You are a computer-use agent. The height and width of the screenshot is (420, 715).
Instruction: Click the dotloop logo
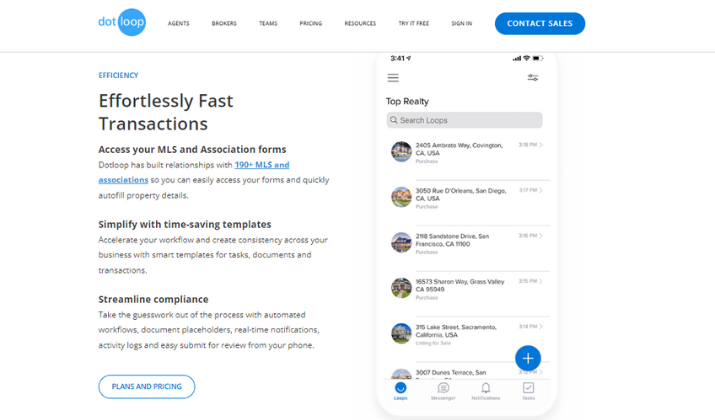[122, 22]
